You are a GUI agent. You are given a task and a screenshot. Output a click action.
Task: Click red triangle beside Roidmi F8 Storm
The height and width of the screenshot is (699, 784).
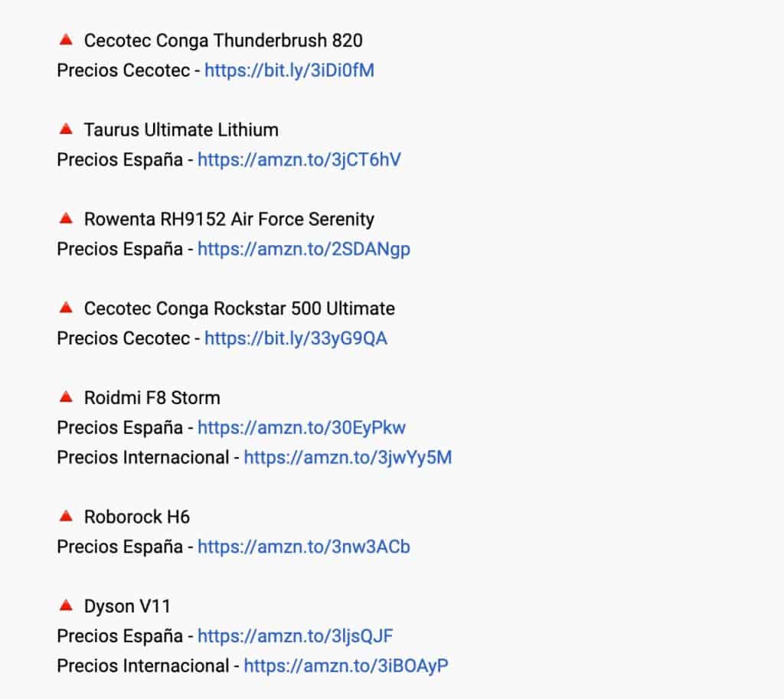tap(66, 397)
